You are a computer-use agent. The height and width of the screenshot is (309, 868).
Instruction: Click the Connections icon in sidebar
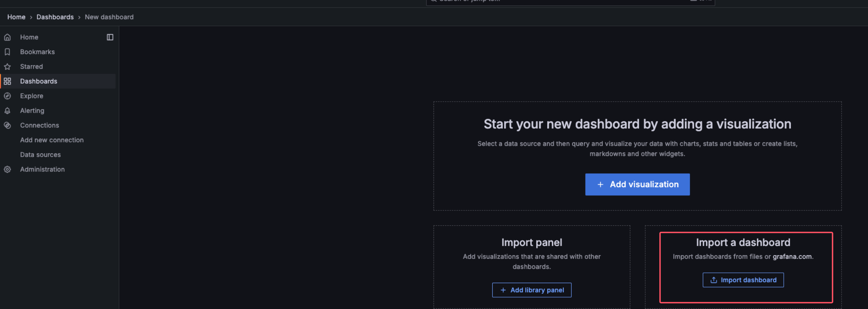click(x=7, y=125)
